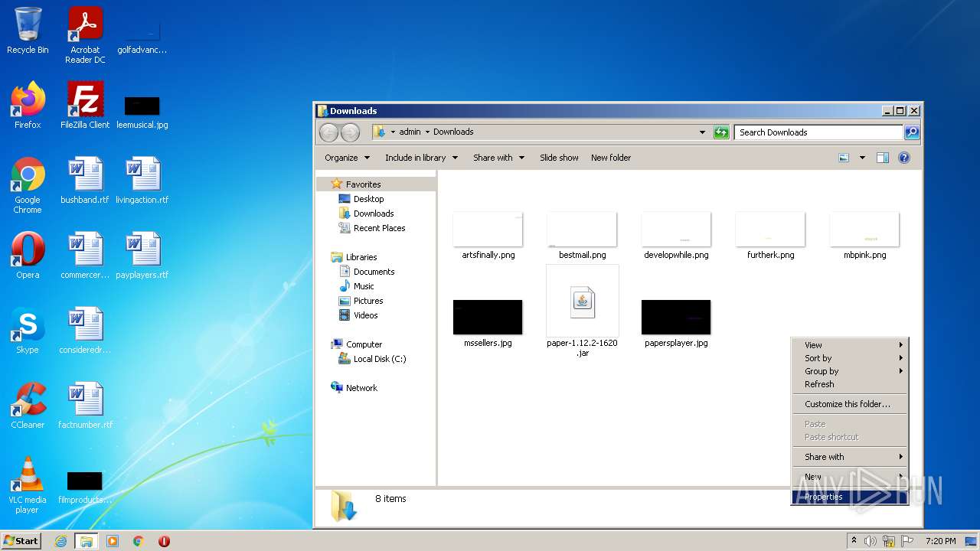
Task: Select payplayers.rtf desktop file
Action: click(x=142, y=256)
